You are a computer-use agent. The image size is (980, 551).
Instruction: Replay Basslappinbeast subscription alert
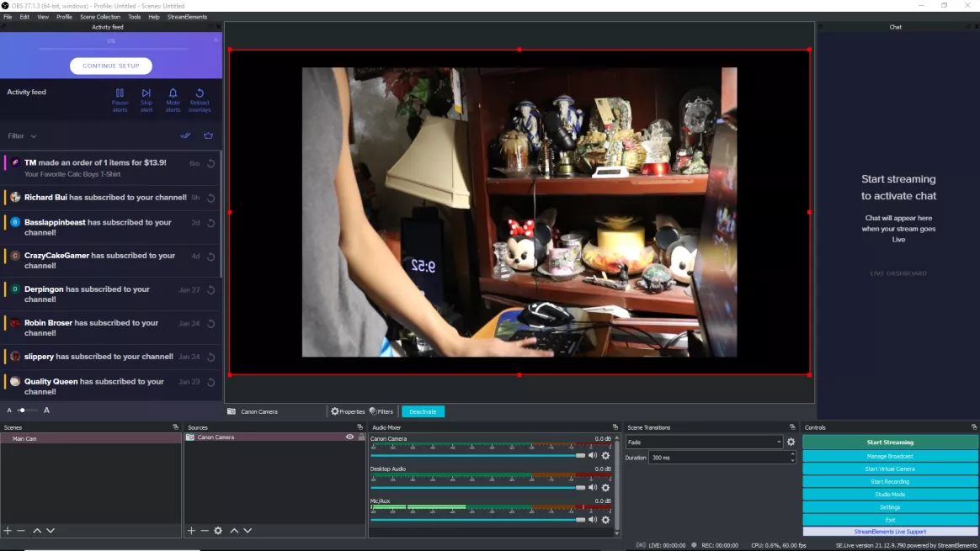pyautogui.click(x=211, y=223)
